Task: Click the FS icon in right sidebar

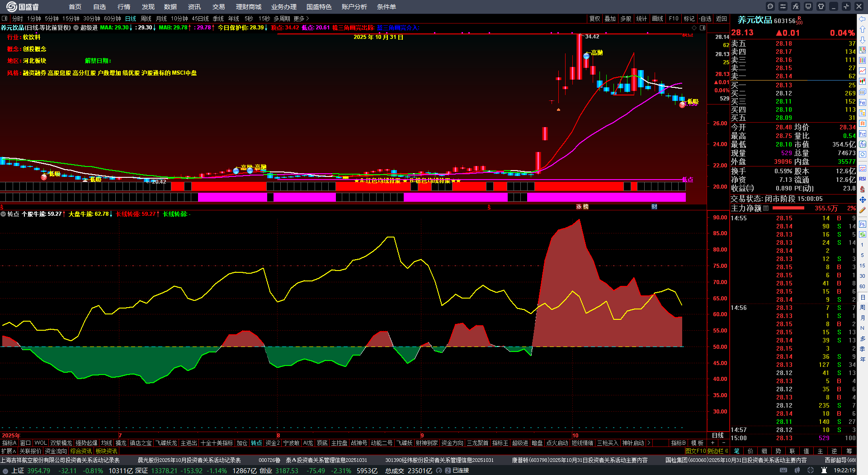Action: (863, 224)
